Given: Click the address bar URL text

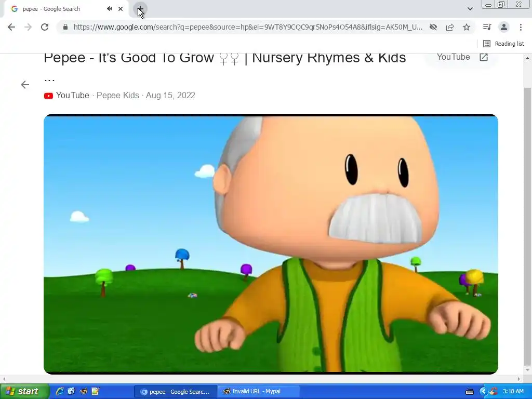Looking at the screenshot, I should coord(248,27).
